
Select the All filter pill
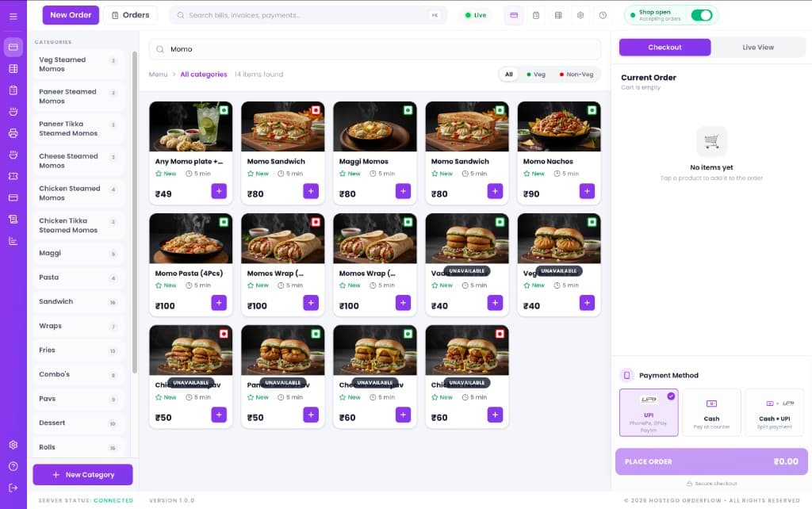[508, 74]
